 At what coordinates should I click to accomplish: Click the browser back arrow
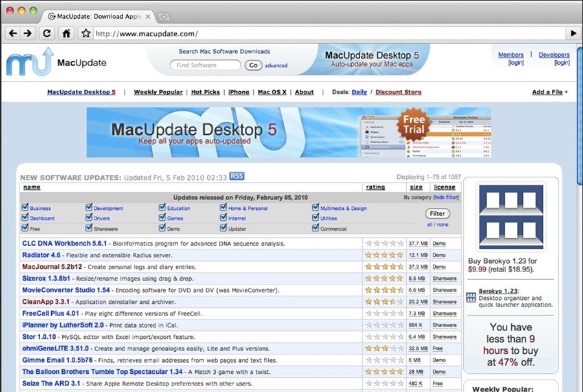click(13, 33)
